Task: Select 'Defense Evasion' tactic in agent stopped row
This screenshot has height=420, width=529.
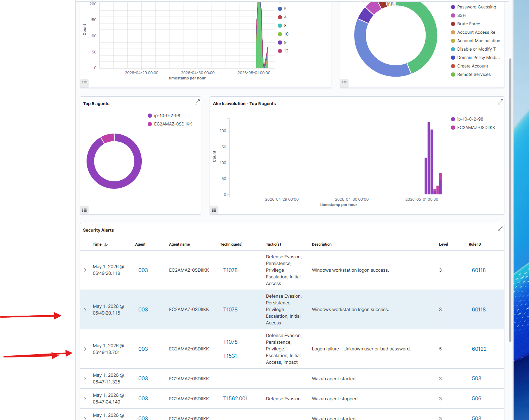Action: point(283,399)
